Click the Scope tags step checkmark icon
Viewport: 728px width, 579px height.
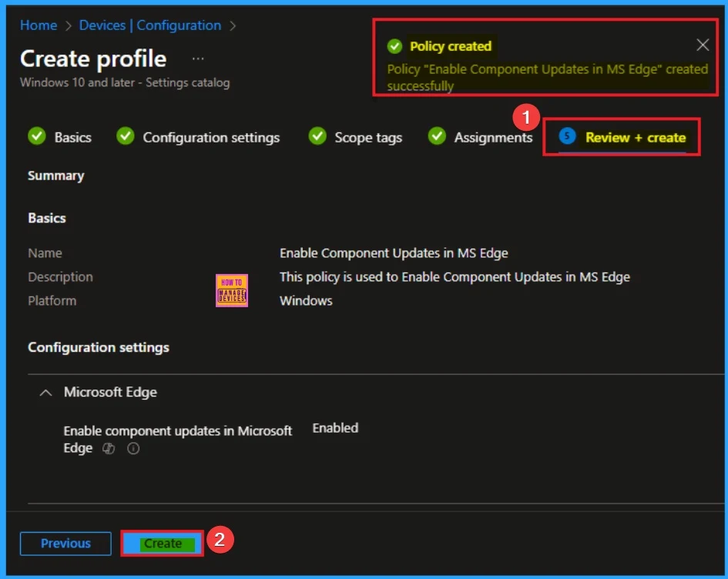click(x=317, y=136)
